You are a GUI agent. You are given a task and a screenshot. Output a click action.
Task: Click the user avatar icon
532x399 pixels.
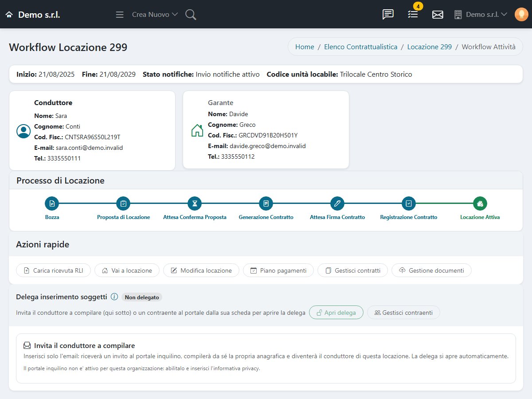[521, 15]
